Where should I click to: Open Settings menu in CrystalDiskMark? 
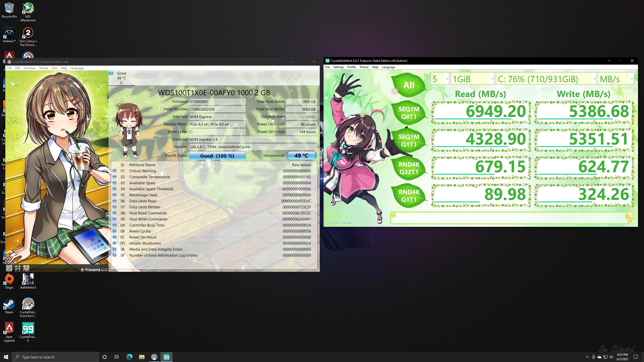pyautogui.click(x=338, y=67)
